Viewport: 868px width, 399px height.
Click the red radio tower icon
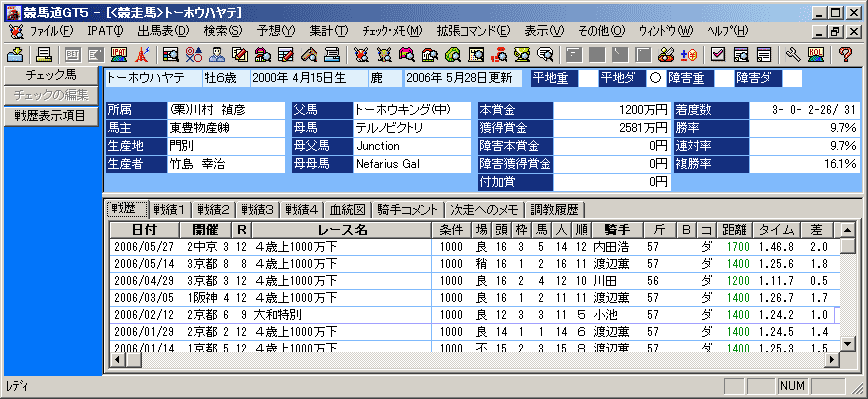[x=142, y=54]
